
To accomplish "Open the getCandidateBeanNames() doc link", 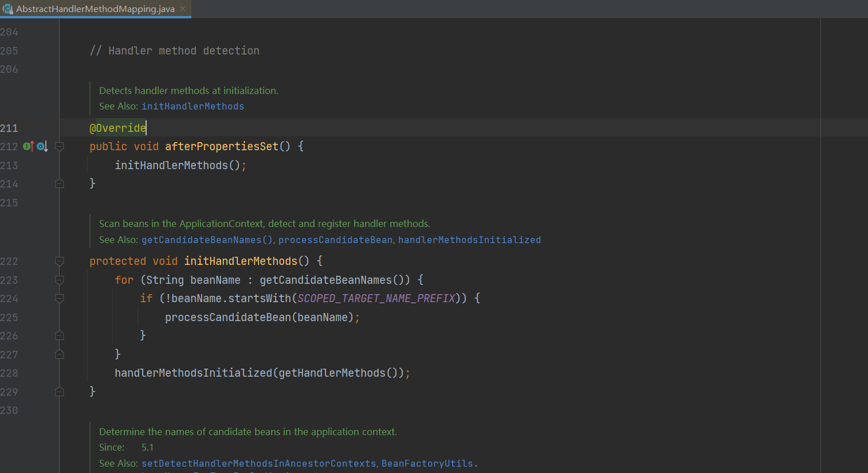I will [x=207, y=240].
